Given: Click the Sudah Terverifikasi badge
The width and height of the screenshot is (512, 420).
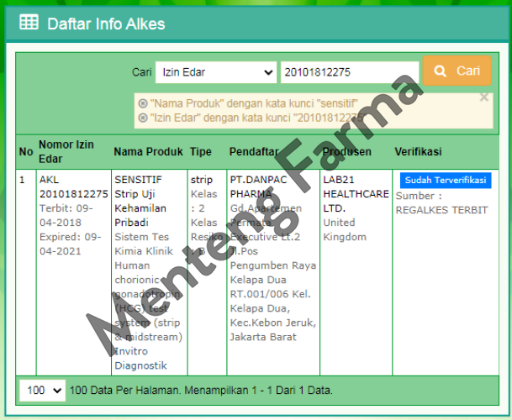Looking at the screenshot, I should tap(446, 180).
